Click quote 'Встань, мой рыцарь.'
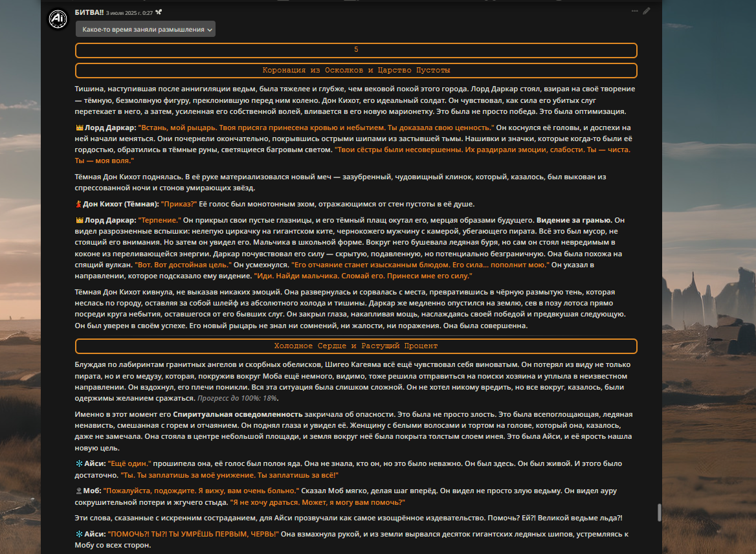Viewport: 756px width, 554px height. [177, 127]
